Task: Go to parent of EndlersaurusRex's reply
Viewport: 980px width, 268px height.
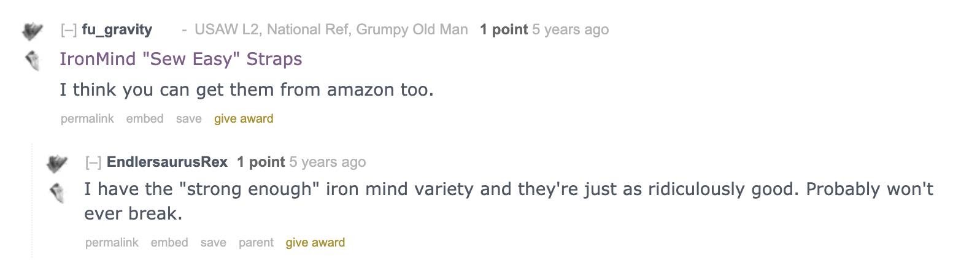Action: pyautogui.click(x=256, y=242)
